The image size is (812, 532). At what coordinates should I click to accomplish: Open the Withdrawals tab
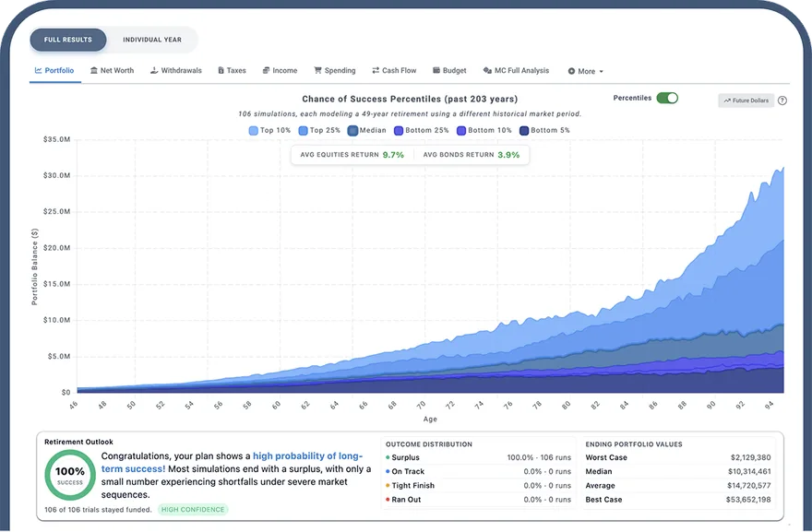pos(176,70)
